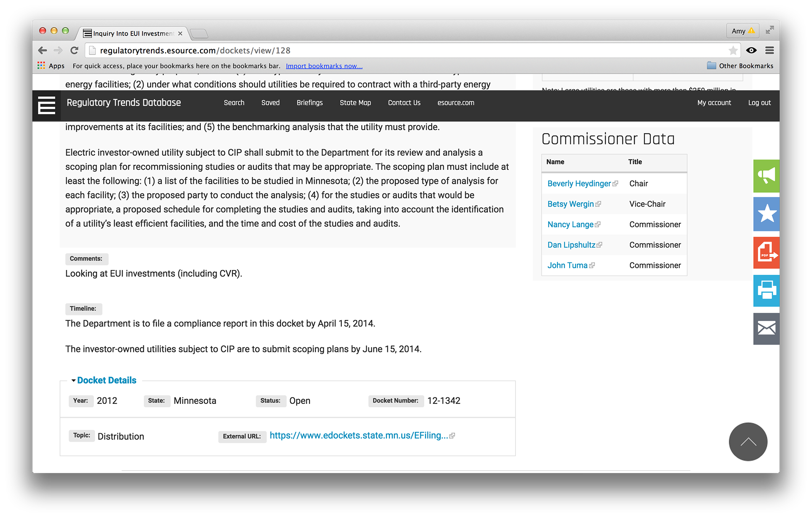Open the Search menu item

point(234,103)
